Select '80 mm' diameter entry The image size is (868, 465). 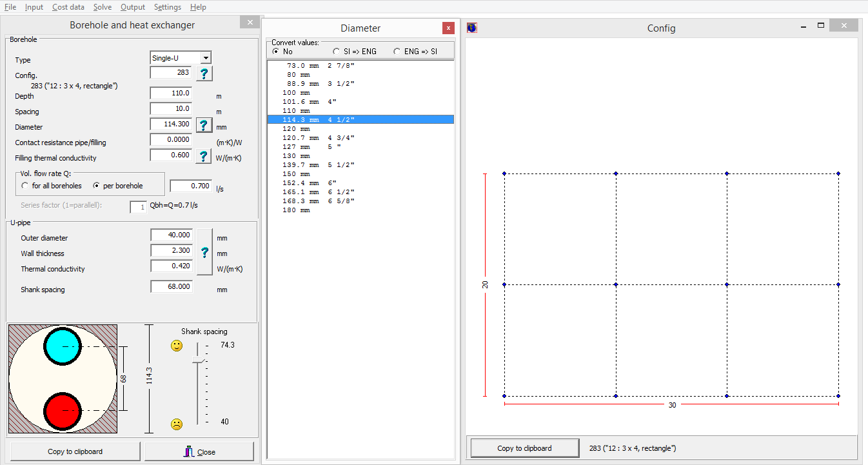(x=360, y=75)
